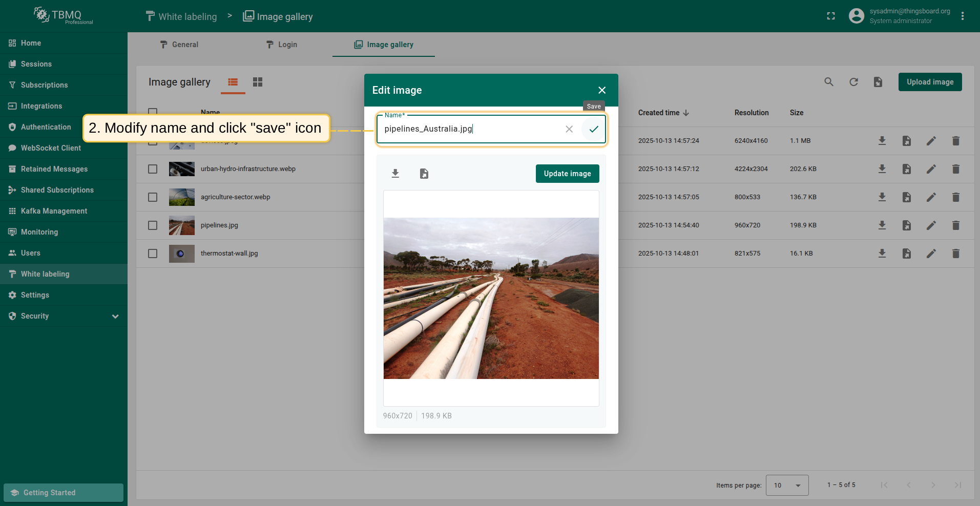Switch to the General tab
The width and height of the screenshot is (980, 506).
179,45
